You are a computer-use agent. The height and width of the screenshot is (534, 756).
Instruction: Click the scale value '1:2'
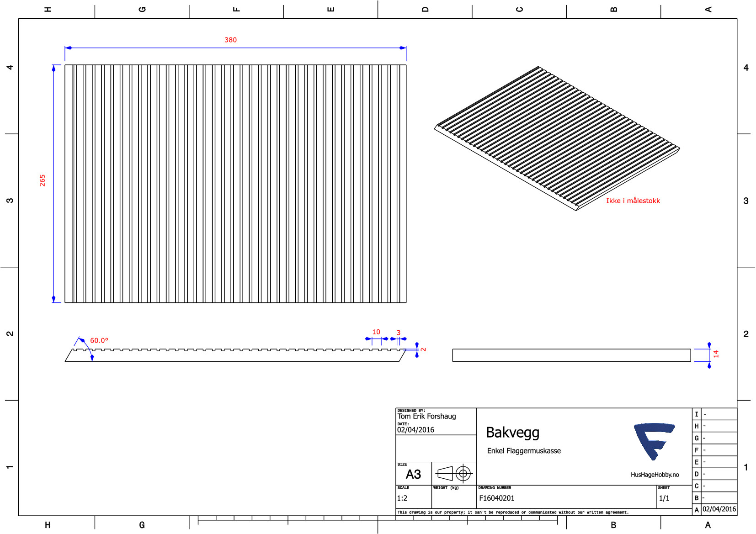pyautogui.click(x=402, y=498)
